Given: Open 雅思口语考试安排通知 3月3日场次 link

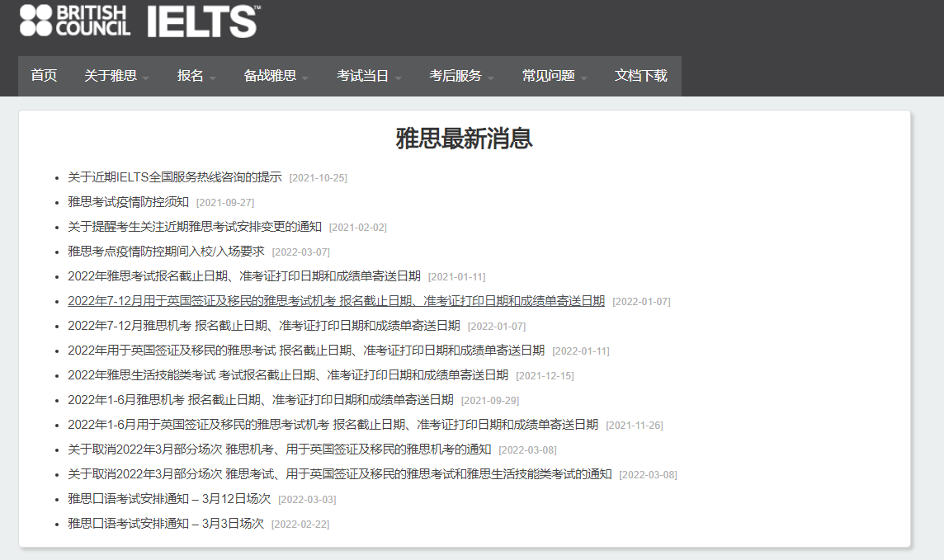Looking at the screenshot, I should pos(165,524).
